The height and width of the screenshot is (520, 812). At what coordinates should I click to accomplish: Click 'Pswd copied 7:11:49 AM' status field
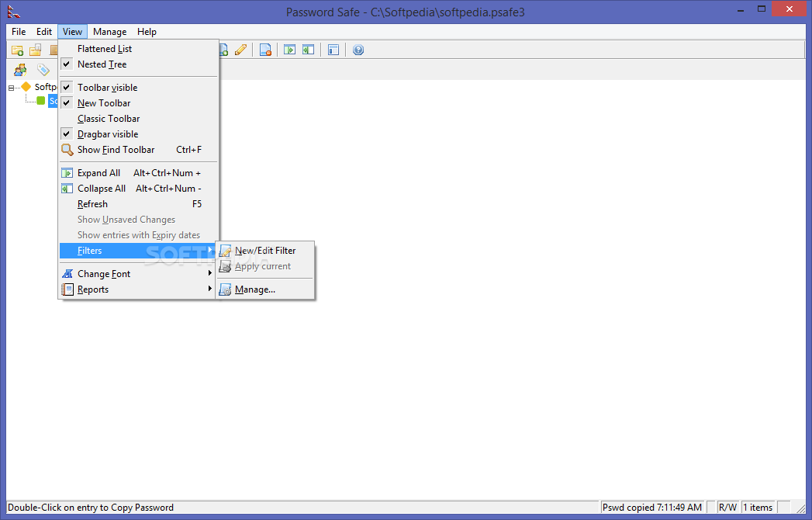coord(652,508)
